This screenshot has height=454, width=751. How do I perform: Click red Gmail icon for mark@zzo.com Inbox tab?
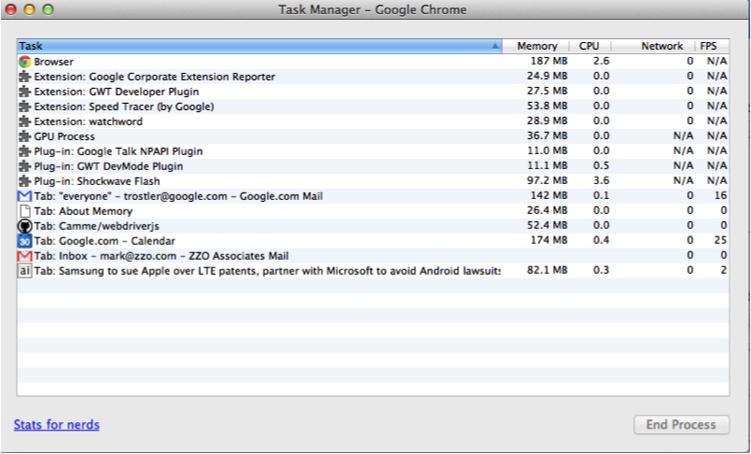pyautogui.click(x=25, y=256)
